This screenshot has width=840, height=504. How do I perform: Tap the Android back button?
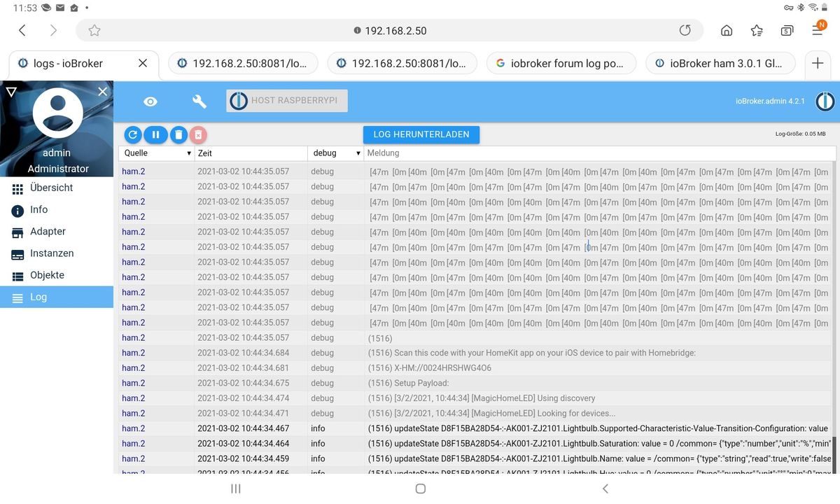coord(605,489)
